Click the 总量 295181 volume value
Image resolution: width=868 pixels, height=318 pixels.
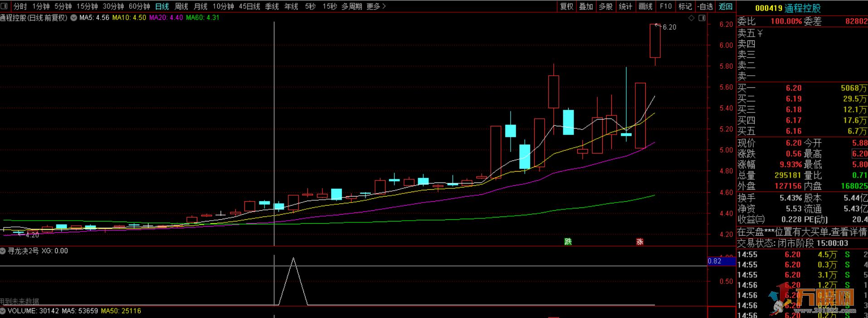(x=788, y=175)
